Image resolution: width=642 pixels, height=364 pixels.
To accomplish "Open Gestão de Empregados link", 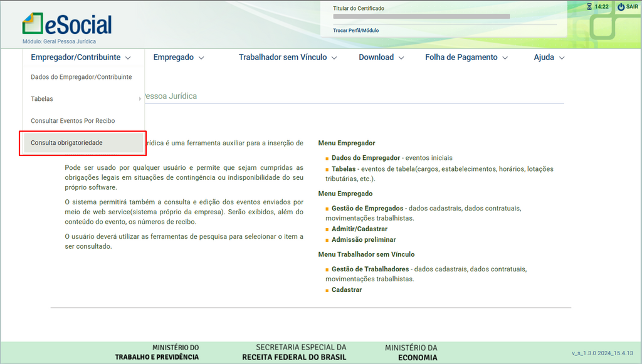I will [367, 208].
